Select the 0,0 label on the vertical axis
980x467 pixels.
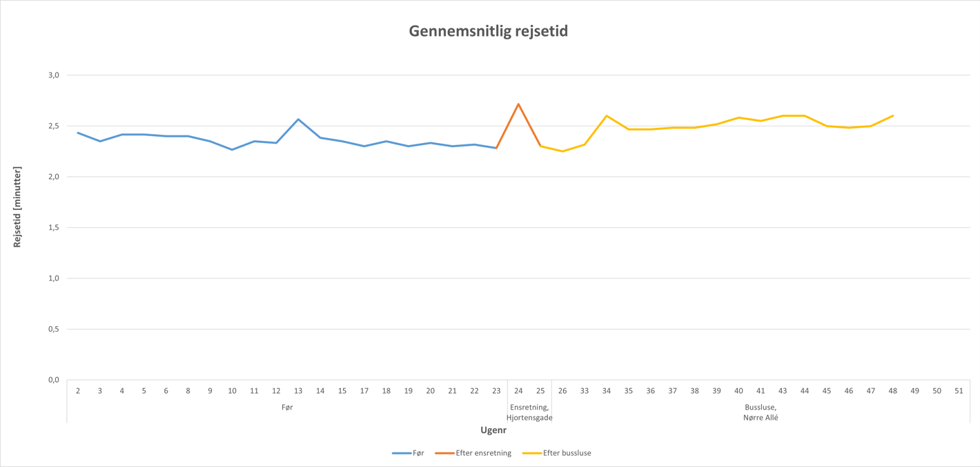(x=52, y=380)
